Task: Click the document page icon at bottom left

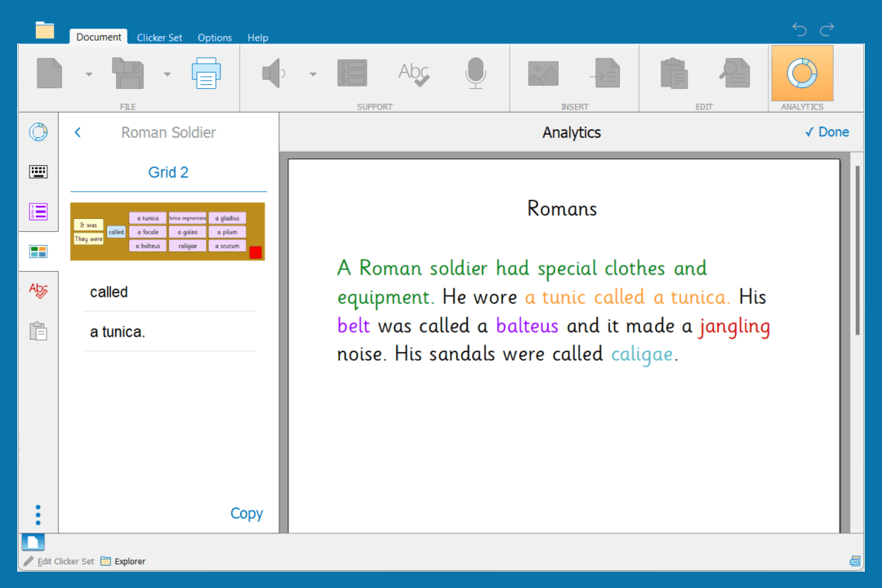Action: [x=33, y=542]
